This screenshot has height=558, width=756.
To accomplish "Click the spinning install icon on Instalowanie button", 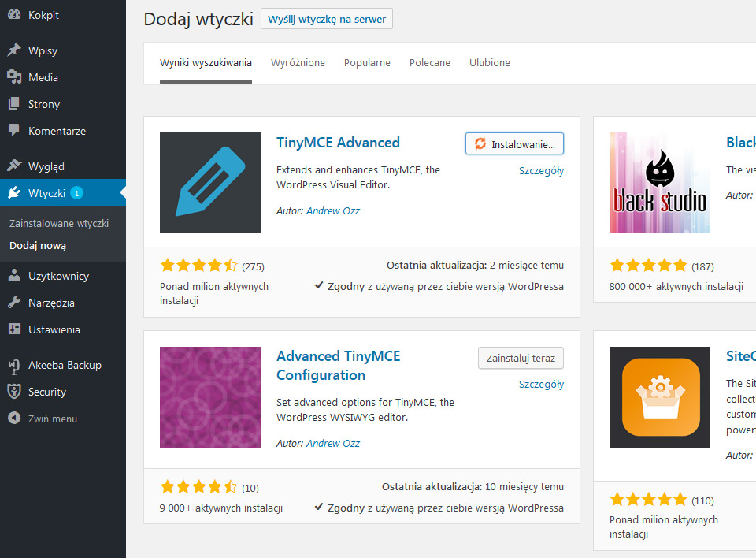I will 480,144.
